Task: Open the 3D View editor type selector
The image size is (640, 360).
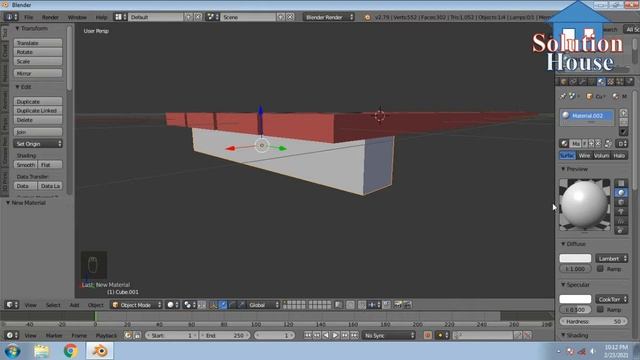Action: [11, 304]
